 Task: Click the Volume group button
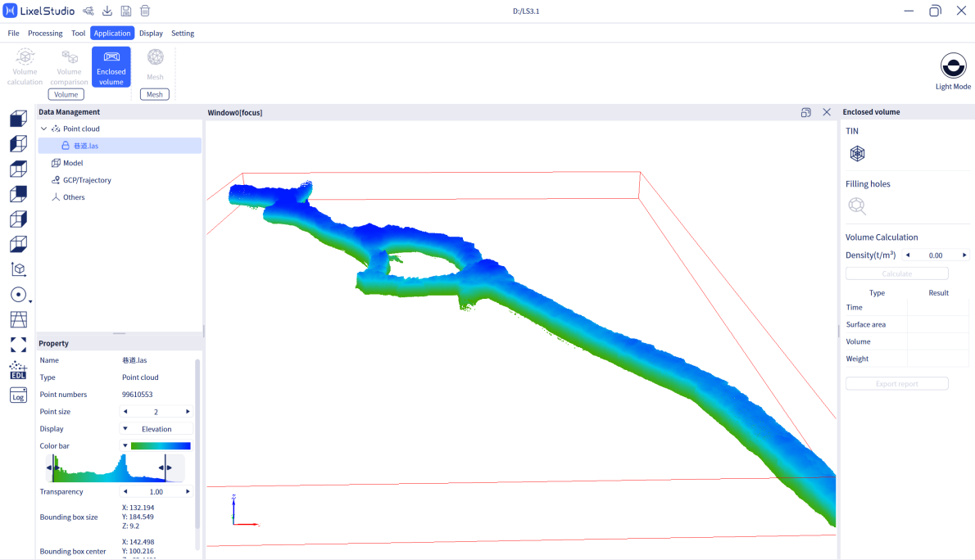tap(66, 94)
